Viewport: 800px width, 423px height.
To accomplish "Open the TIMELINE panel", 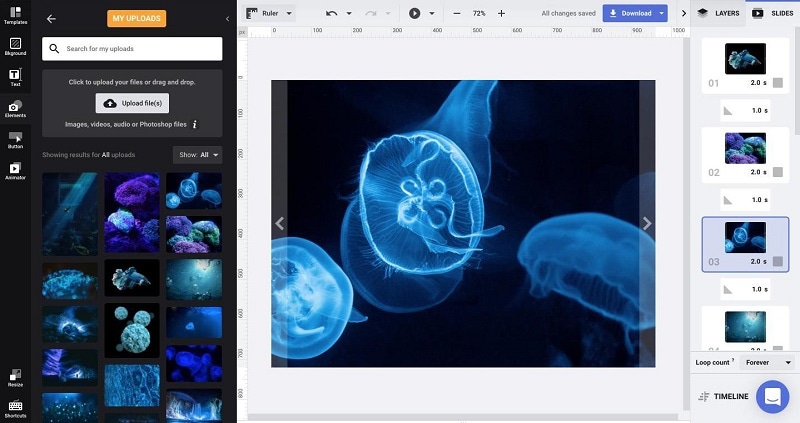I will (723, 396).
